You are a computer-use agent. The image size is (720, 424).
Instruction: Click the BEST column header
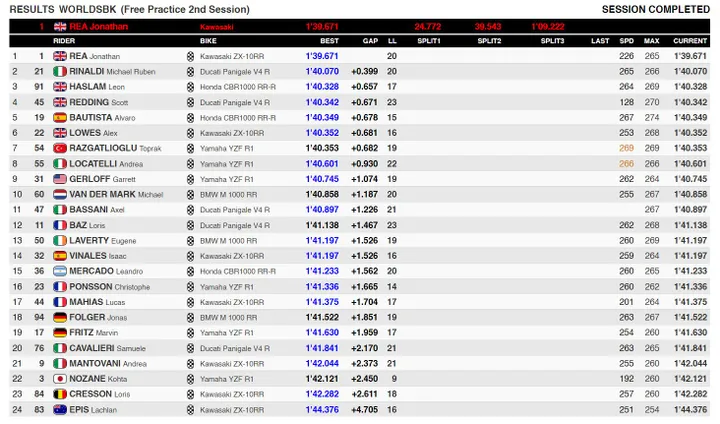click(329, 41)
